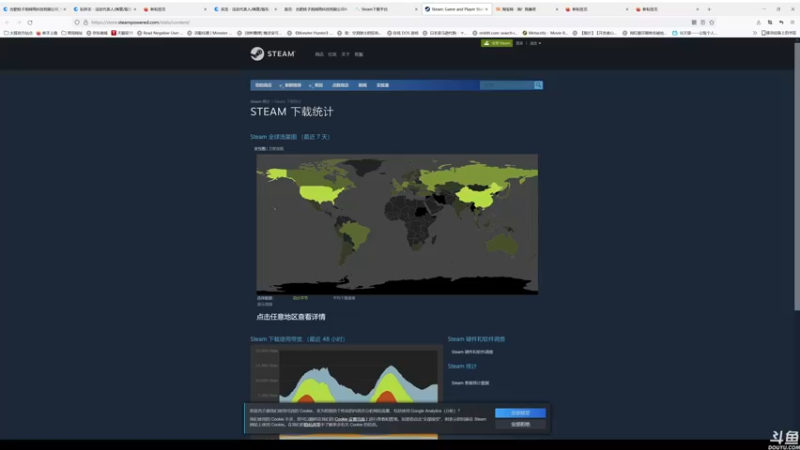Open the reddit.com search bookmark
This screenshot has height=450, width=800.
click(x=494, y=33)
